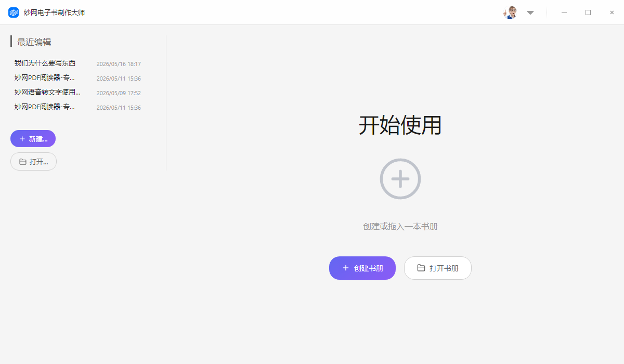Screen dimensions: 624x364
Task: Maximize the application window
Action: [588, 12]
